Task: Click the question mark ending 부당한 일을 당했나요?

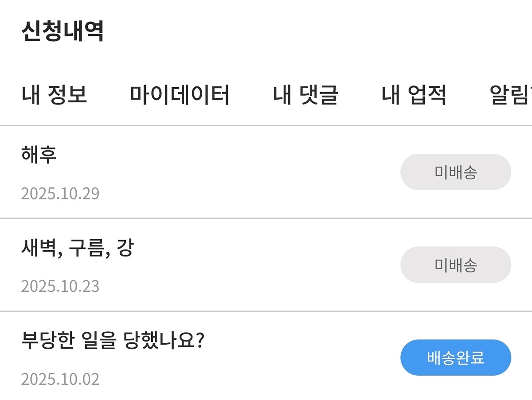Action: point(199,341)
